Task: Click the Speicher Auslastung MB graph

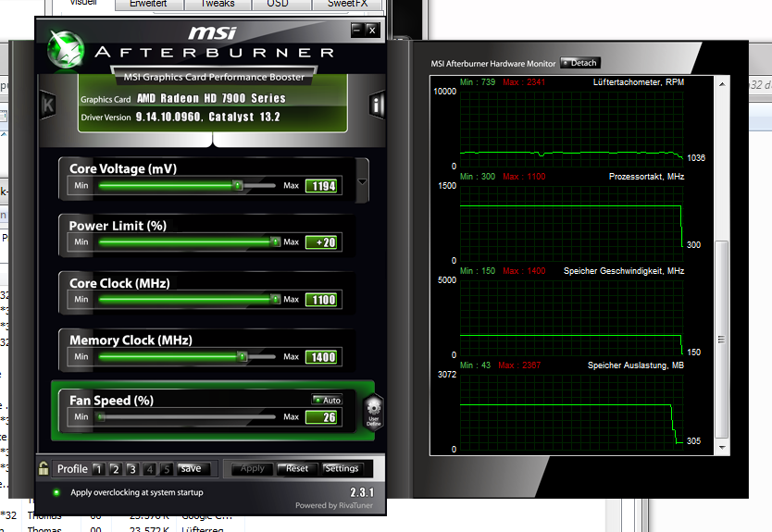Action: click(572, 412)
